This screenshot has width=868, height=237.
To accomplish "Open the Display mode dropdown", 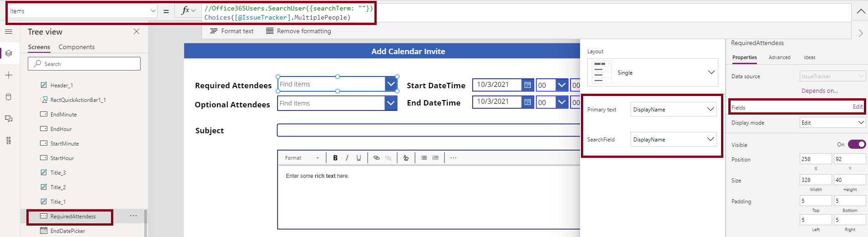I will click(833, 122).
